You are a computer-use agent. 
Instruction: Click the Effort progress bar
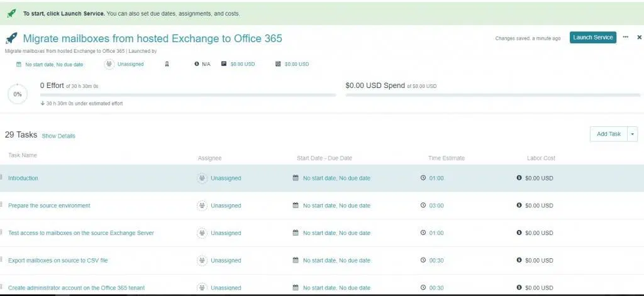[187, 96]
